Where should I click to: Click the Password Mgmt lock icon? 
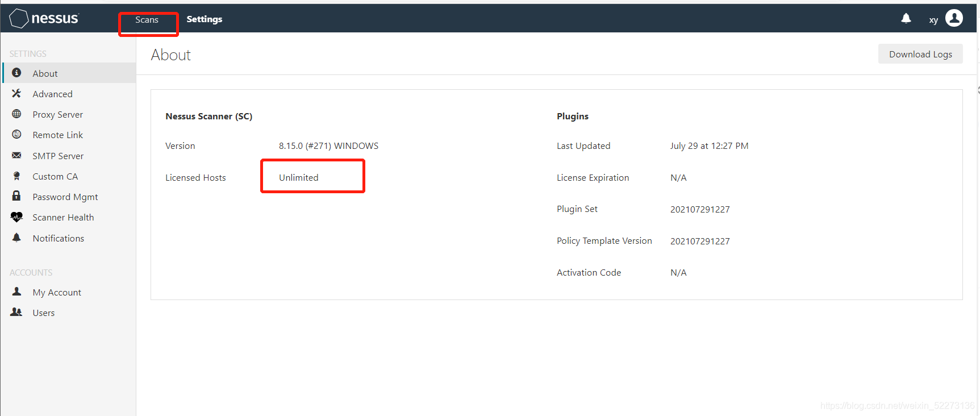click(x=16, y=196)
